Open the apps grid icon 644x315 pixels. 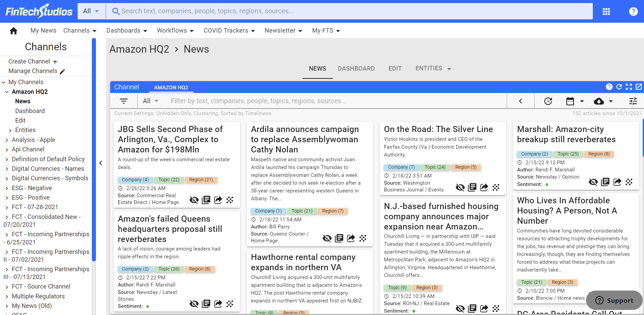coord(606,12)
